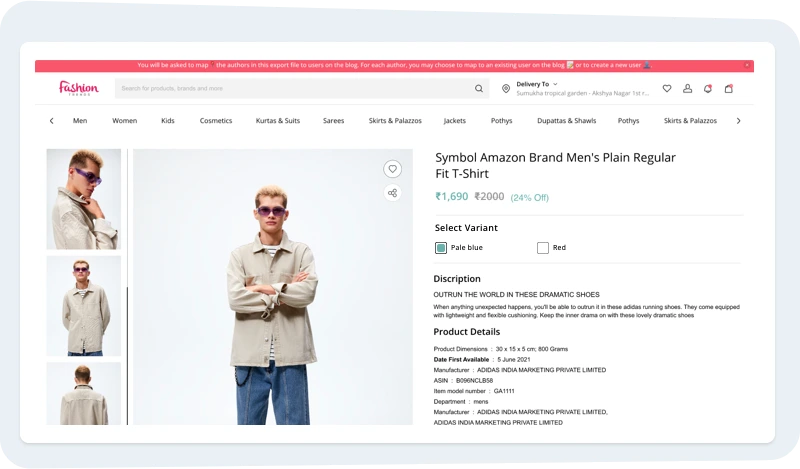Select the Pale blue variant checkbox
This screenshot has width=800, height=469.
pos(441,247)
